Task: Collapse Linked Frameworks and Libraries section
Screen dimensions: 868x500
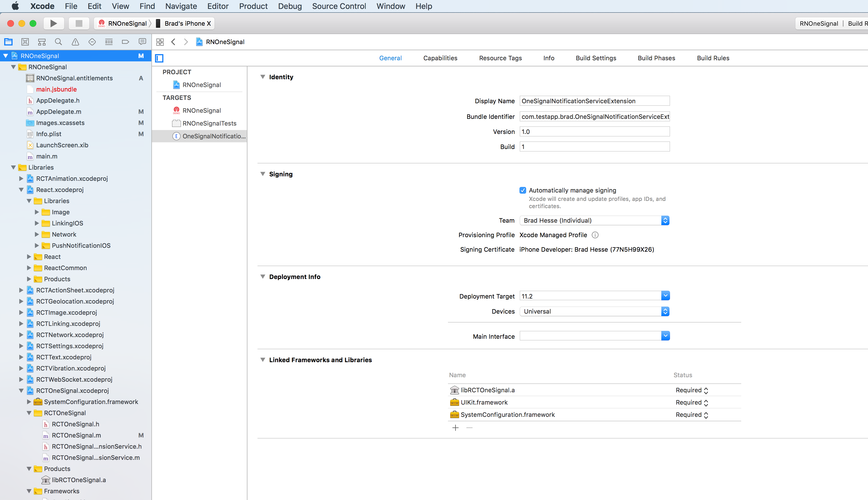Action: (x=263, y=360)
